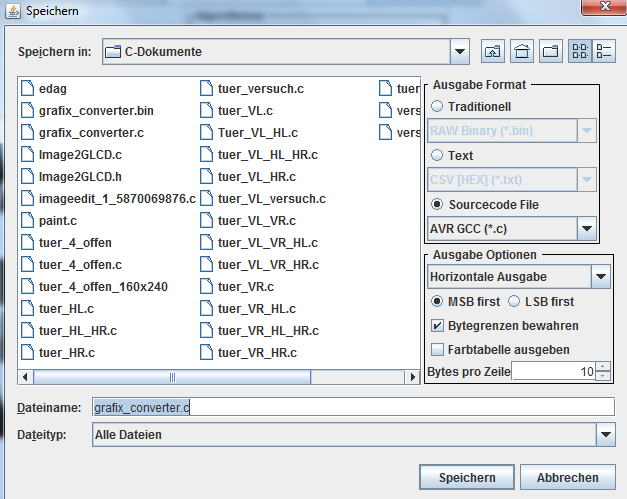627x499 pixels.
Task: Select the edag file icon
Action: click(28, 88)
